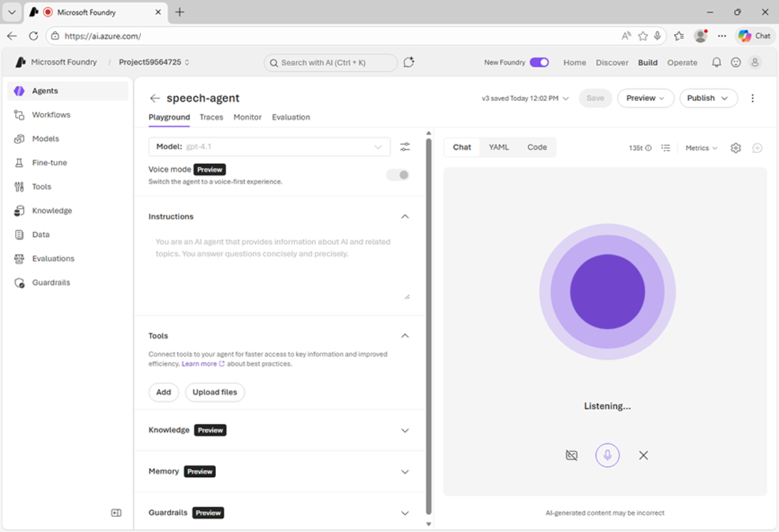Screen dimensions: 779x532
Task: Open model parameter sliders icon
Action: click(405, 147)
